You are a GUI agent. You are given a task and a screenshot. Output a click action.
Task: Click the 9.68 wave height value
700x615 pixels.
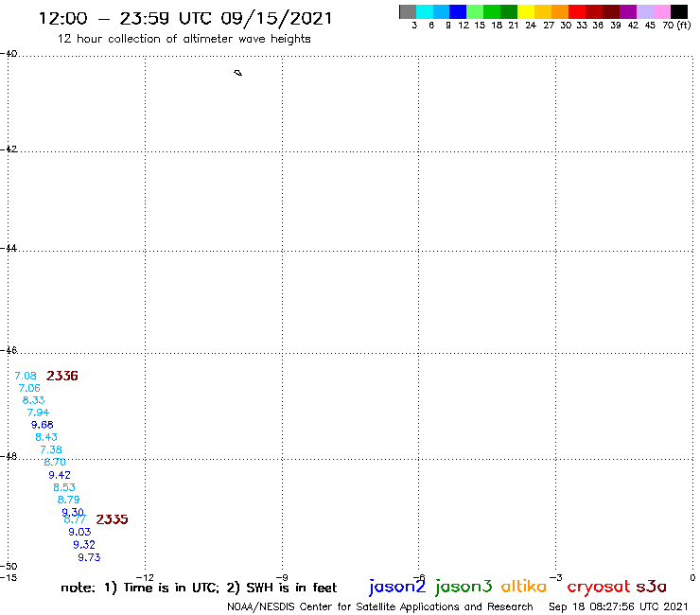[42, 425]
